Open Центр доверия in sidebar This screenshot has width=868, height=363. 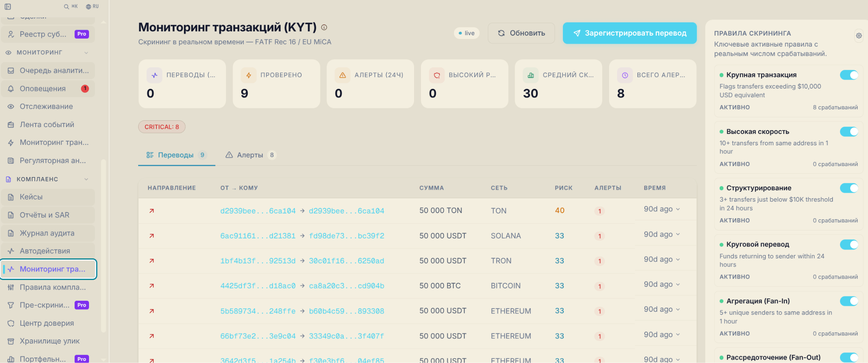(48, 323)
